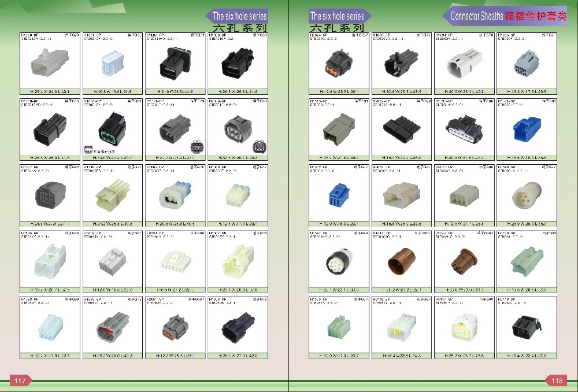
Task: Select the round black-and-white six-hole connector photo
Action: tap(339, 262)
